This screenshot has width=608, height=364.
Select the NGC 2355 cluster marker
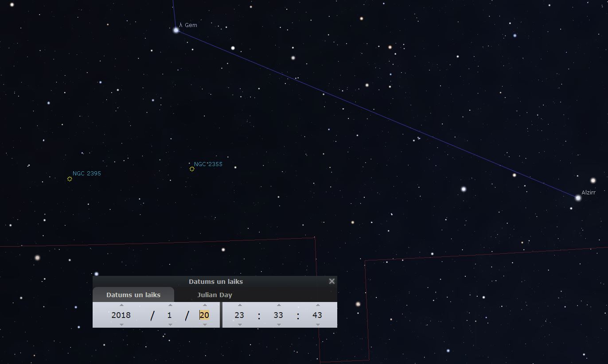[192, 169]
